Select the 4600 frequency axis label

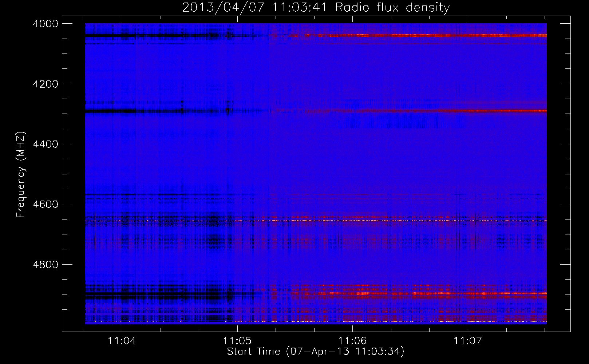click(x=46, y=204)
